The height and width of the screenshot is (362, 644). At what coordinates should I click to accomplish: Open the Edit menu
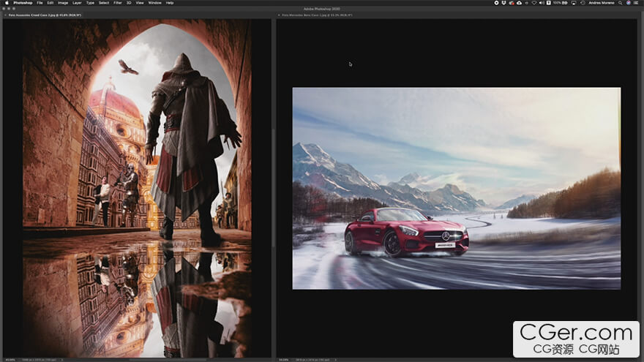coord(50,3)
